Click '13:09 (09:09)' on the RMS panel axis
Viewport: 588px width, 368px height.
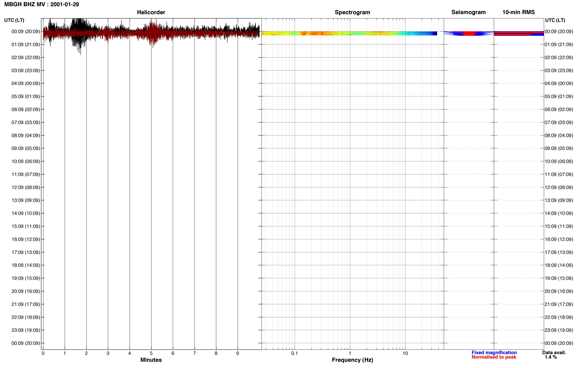click(x=559, y=200)
